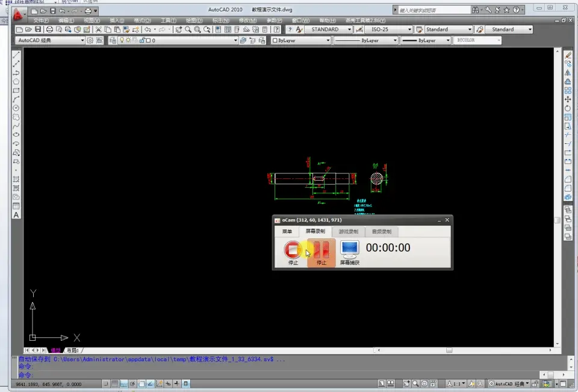
Task: Click the New drawing icon
Action: tap(19, 30)
